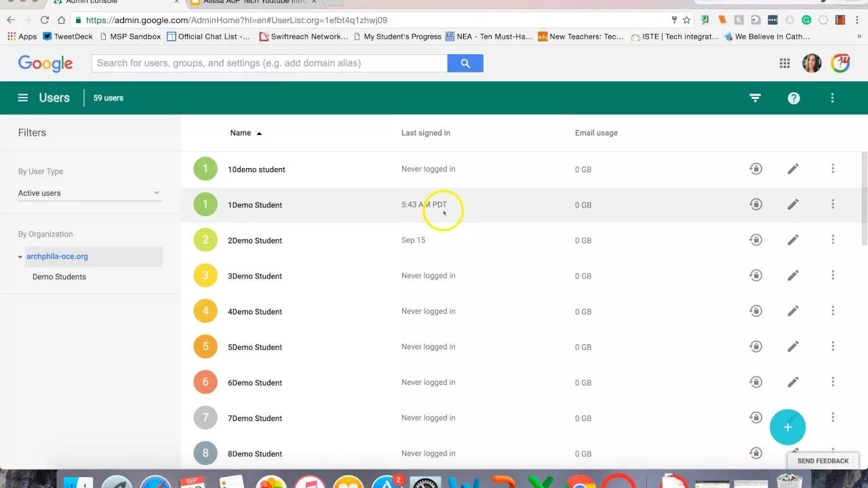Viewport: 868px width, 488px height.
Task: Click the Send Feedback button
Action: pos(823,461)
